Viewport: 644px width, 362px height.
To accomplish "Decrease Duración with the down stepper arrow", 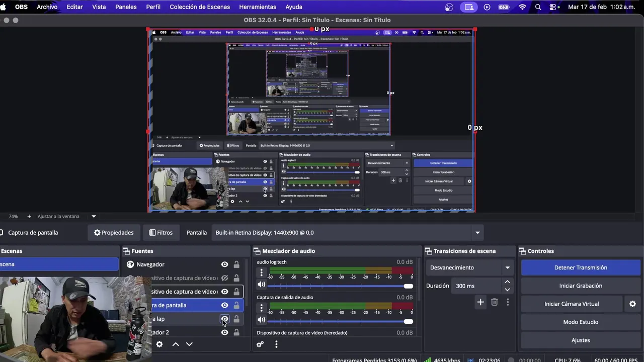I will (x=507, y=290).
